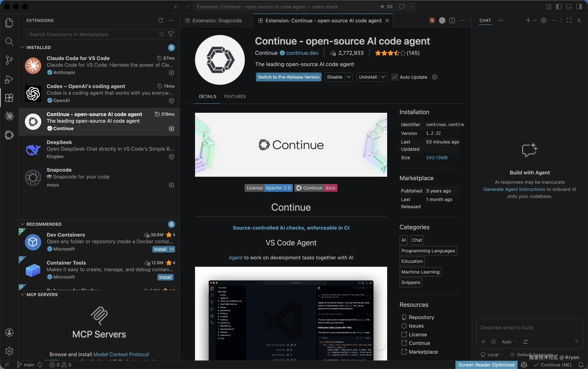Open the Codex icon in editor toolbar

point(442,20)
